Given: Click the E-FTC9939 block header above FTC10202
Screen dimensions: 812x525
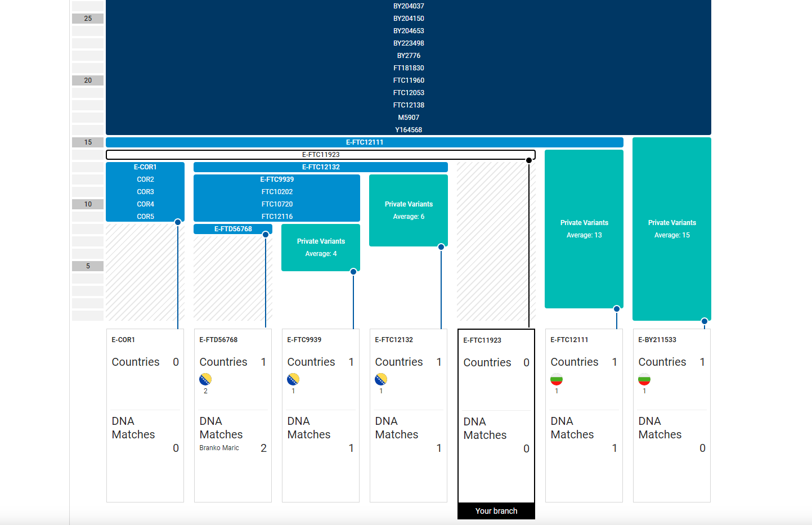Looking at the screenshot, I should coord(277,180).
